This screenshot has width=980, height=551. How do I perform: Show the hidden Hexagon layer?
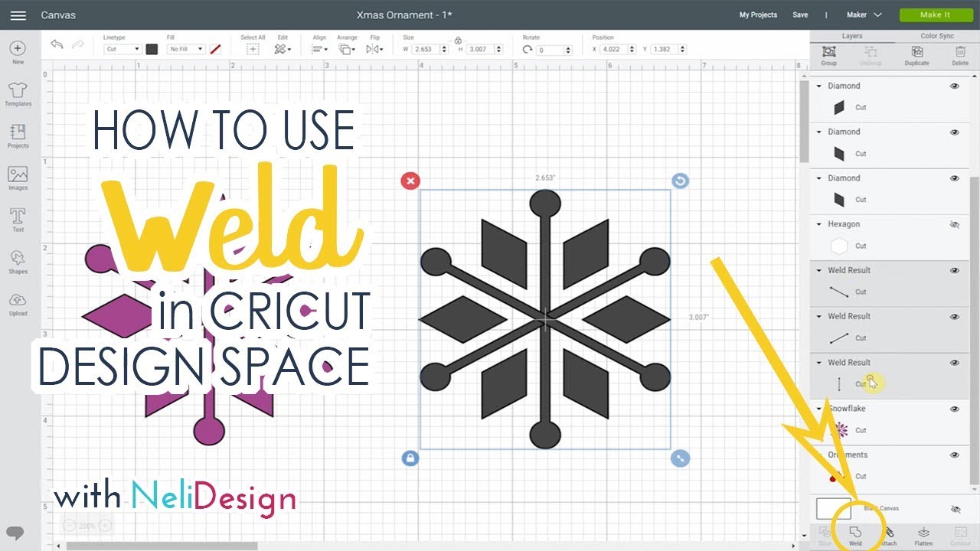(x=955, y=225)
